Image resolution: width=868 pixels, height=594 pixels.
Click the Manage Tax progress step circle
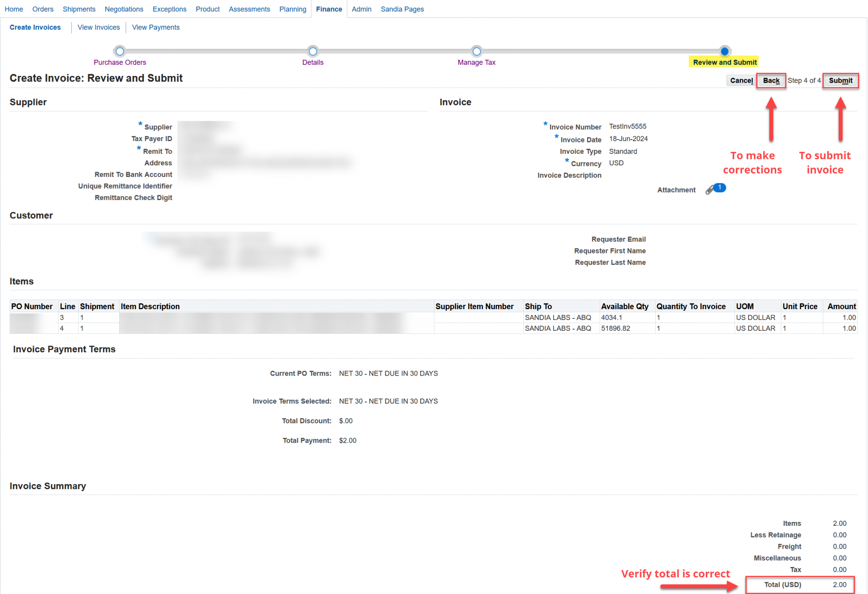point(476,51)
